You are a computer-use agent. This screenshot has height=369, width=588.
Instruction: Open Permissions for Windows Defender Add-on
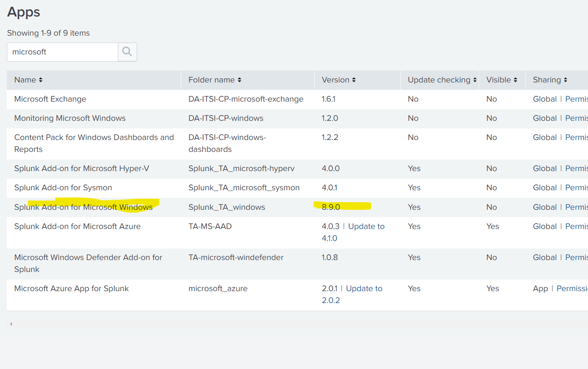coord(576,257)
